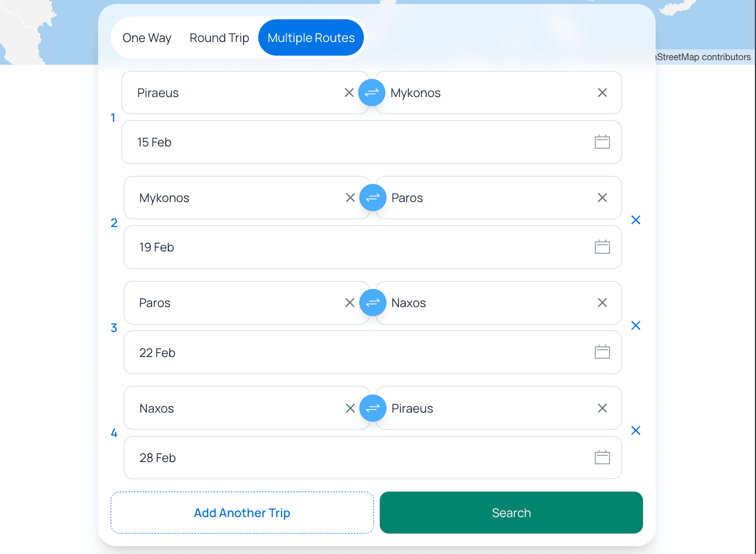Swap Mykonos and Paros in trip 2
Screen dimensions: 756x554
coord(373,198)
